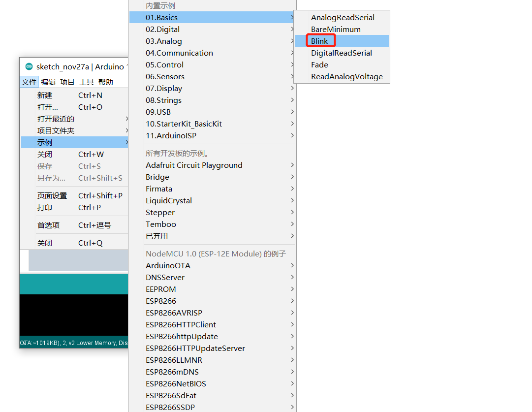The height and width of the screenshot is (412, 532).
Task: Choose 关闭 Ctrl+W menu entry
Action: click(x=75, y=155)
